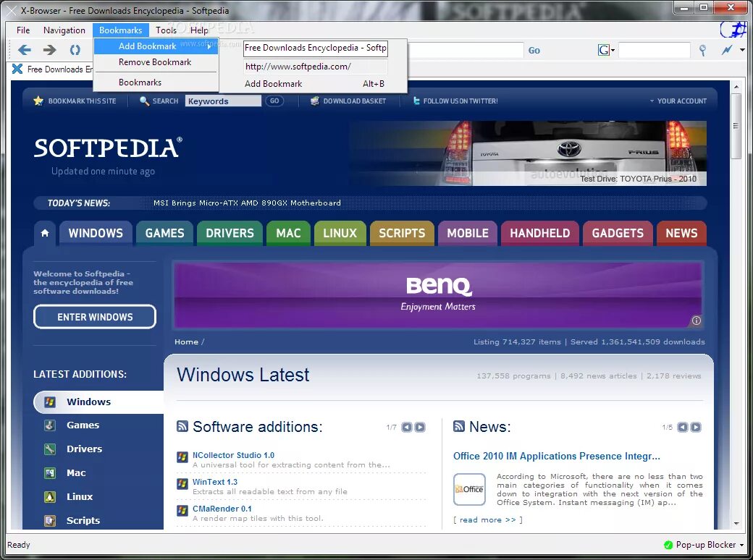Click the Keywords search field
Image resolution: width=753 pixels, height=560 pixels.
pyautogui.click(x=223, y=101)
